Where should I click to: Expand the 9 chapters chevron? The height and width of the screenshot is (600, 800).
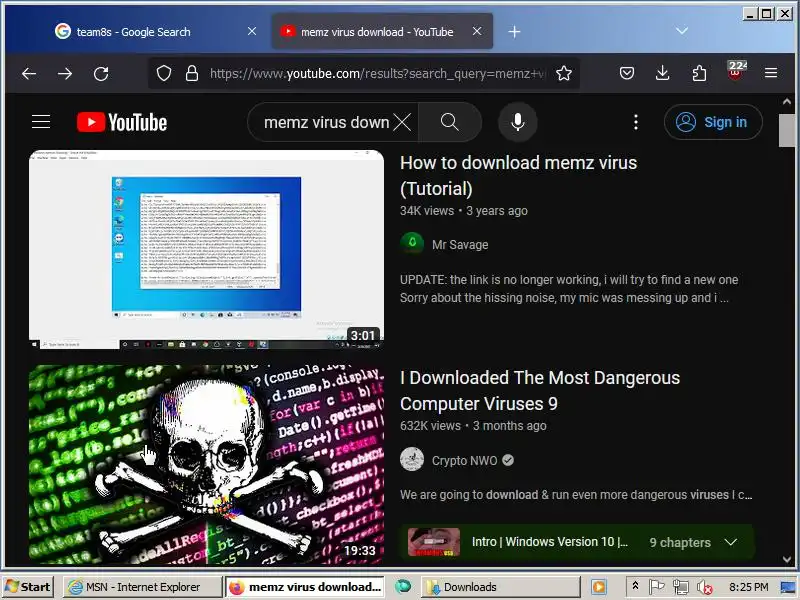tap(731, 542)
